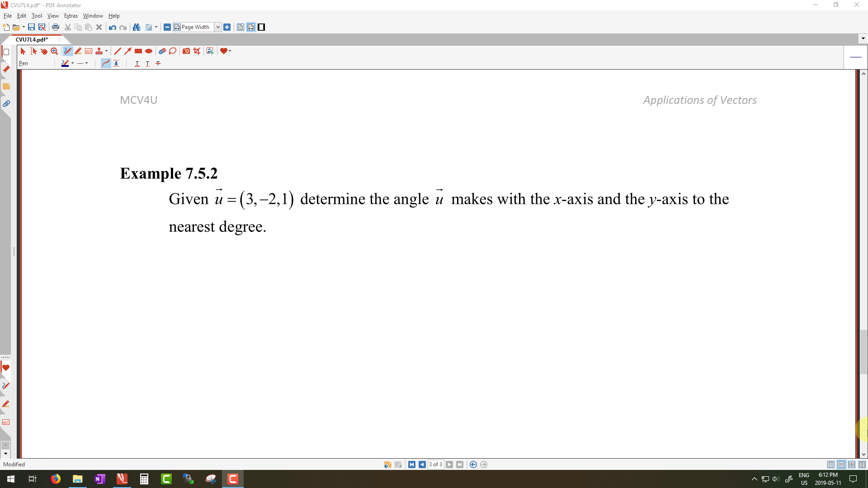The width and height of the screenshot is (868, 488).
Task: Toggle full screen mode button
Action: 261,27
